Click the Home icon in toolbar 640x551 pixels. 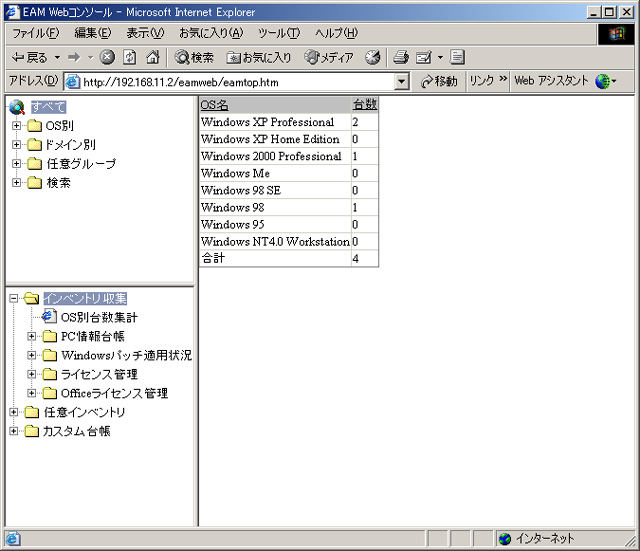(153, 58)
